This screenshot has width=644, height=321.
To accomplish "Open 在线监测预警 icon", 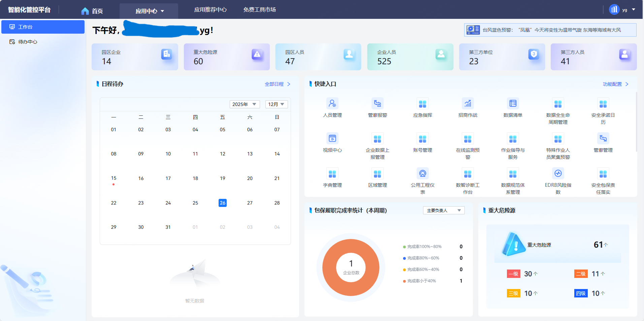I will (468, 138).
